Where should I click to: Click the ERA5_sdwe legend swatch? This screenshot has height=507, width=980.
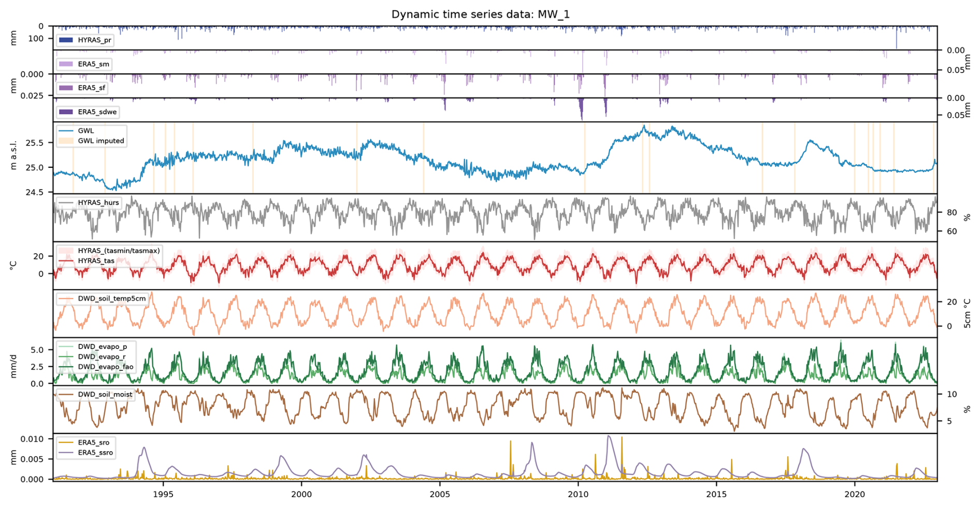point(66,112)
